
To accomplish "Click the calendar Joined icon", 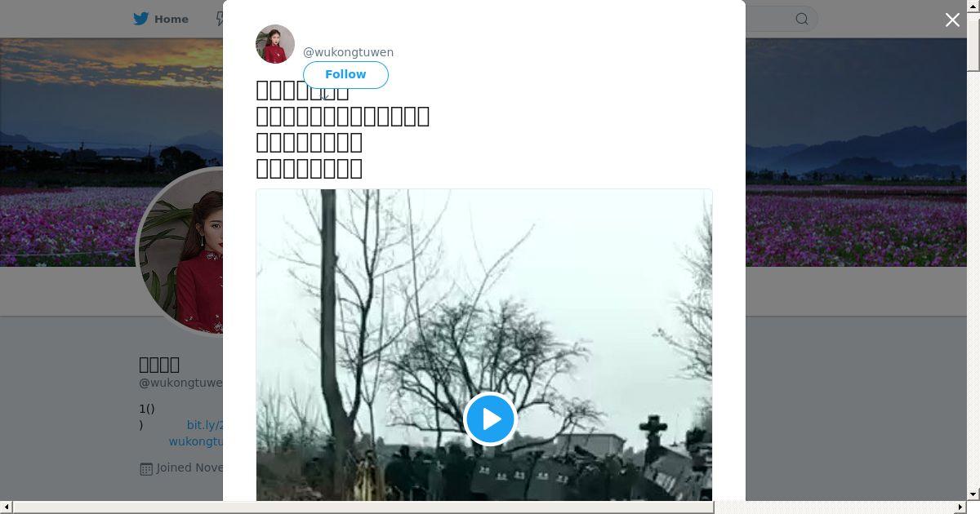I will tap(146, 468).
